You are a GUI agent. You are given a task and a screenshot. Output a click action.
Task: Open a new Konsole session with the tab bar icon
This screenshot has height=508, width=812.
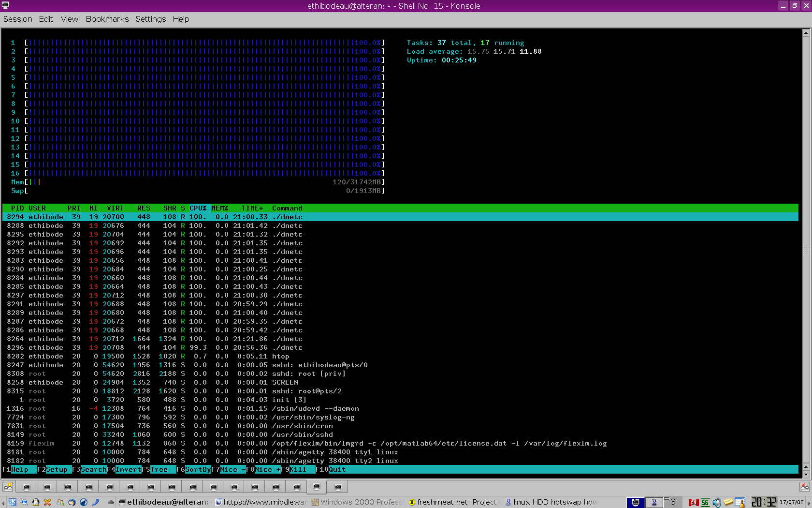7,487
